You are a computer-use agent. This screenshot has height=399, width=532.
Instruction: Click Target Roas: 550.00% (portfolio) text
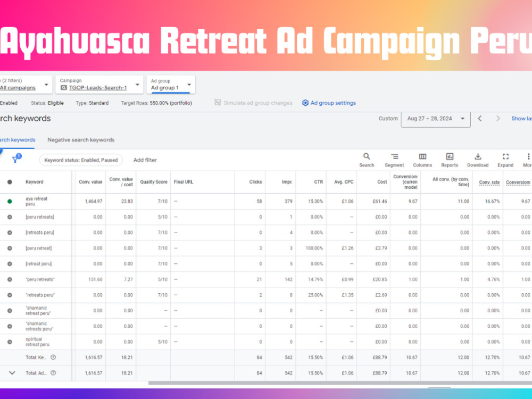click(156, 103)
